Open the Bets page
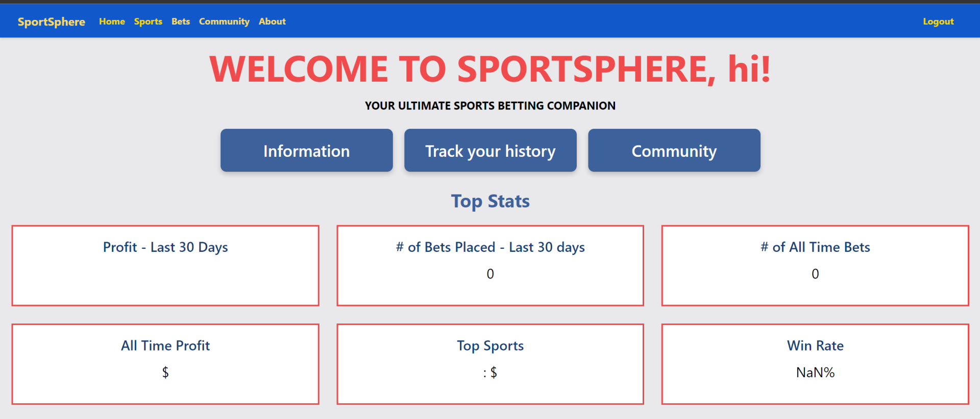Screen dimensions: 980x419 click(181, 21)
